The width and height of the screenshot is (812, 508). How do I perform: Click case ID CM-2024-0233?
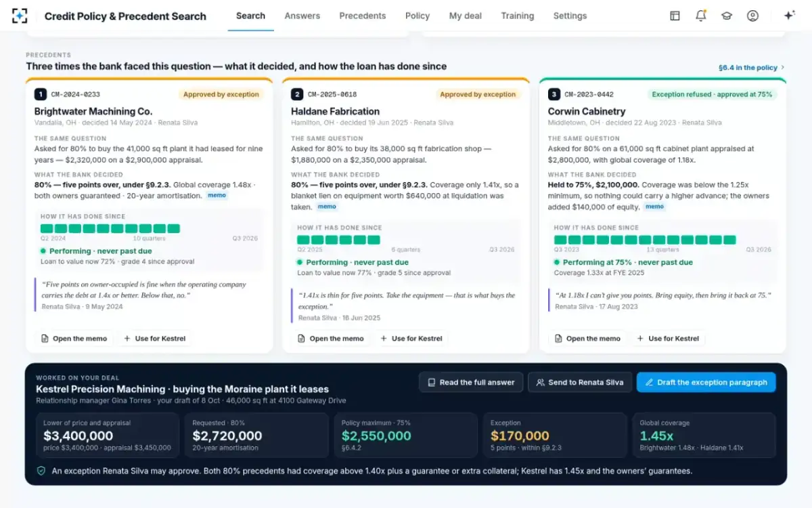(76, 95)
